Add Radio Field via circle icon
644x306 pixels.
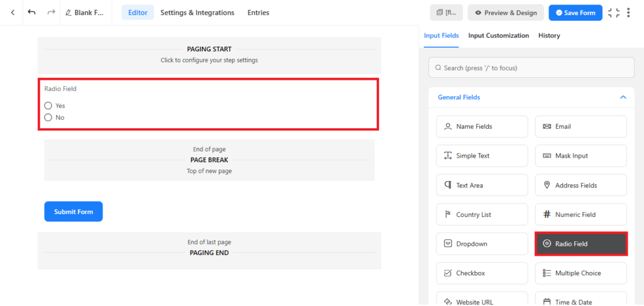pos(547,244)
